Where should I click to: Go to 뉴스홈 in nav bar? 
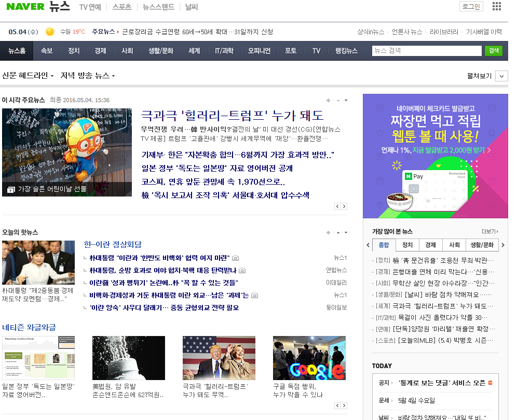click(17, 51)
